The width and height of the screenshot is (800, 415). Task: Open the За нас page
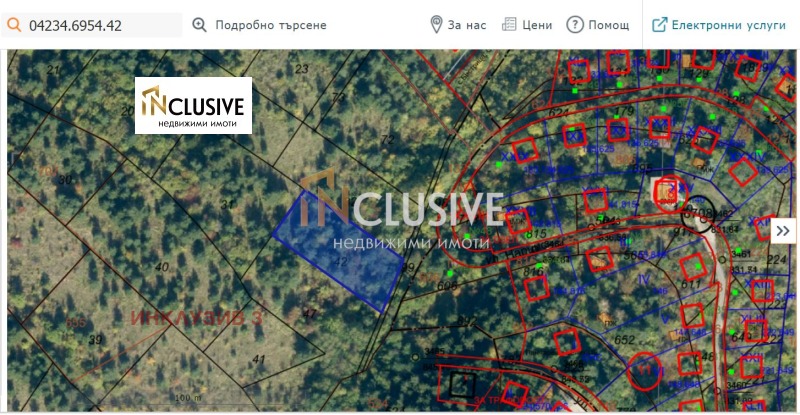466,25
